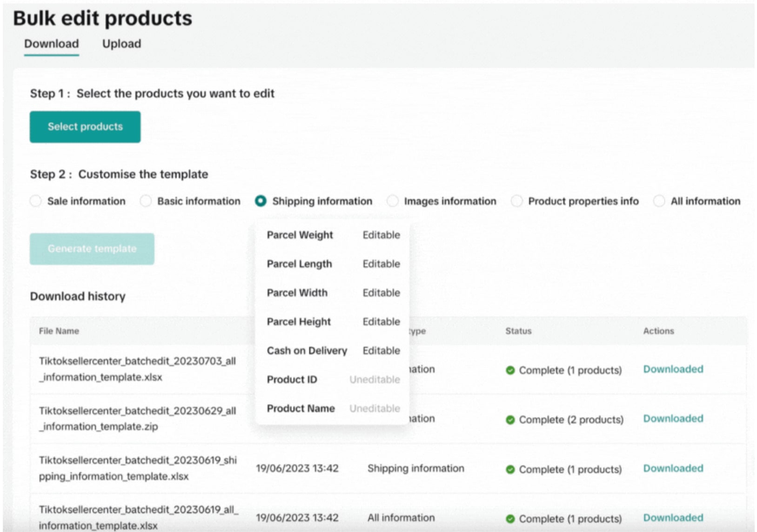Open the Download tab
The image size is (757, 532).
pos(51,44)
